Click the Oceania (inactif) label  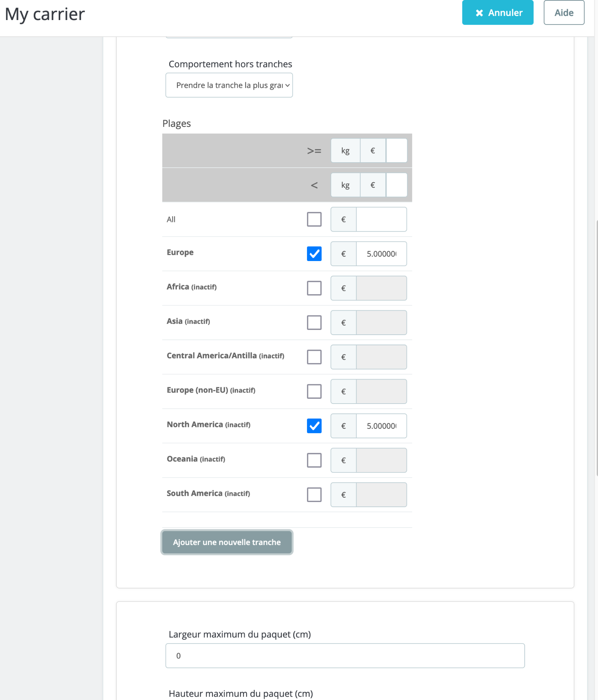tap(196, 459)
